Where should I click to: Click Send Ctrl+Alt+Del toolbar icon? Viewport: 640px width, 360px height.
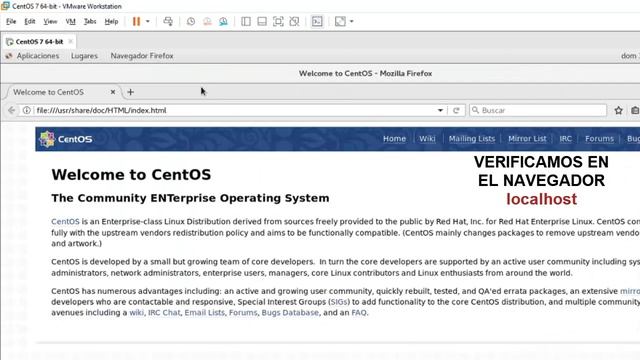click(x=168, y=21)
